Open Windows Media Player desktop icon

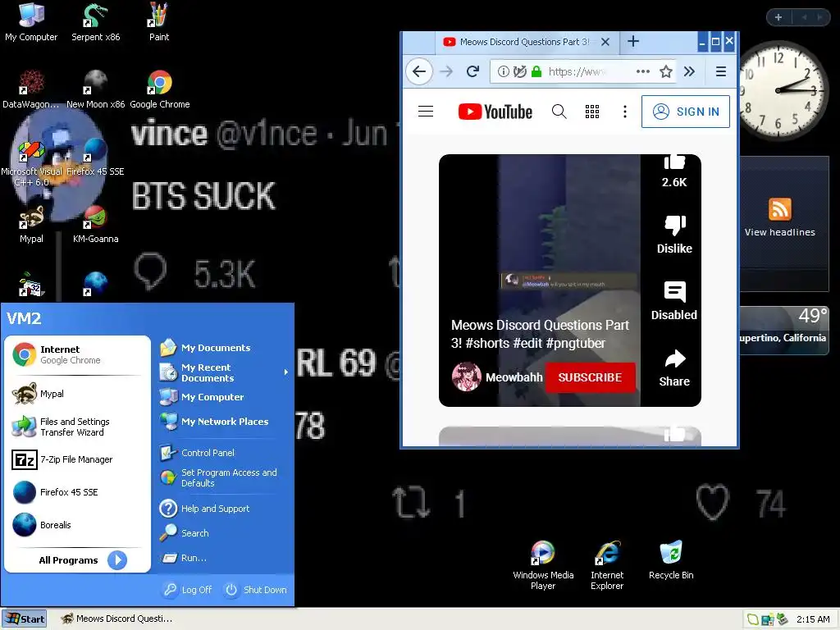coord(543,564)
